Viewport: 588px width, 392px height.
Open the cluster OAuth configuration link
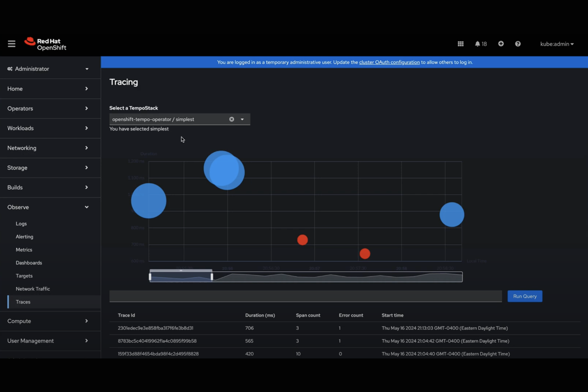[389, 62]
